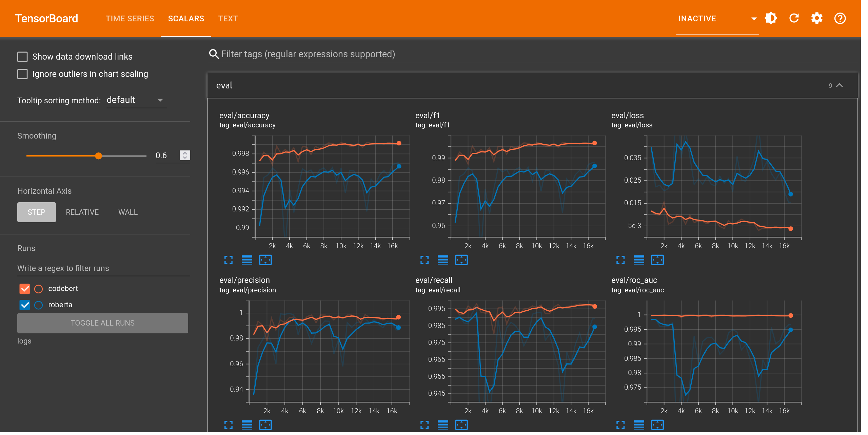Open TensorBoard settings gear
The height and width of the screenshot is (435, 868).
(817, 18)
